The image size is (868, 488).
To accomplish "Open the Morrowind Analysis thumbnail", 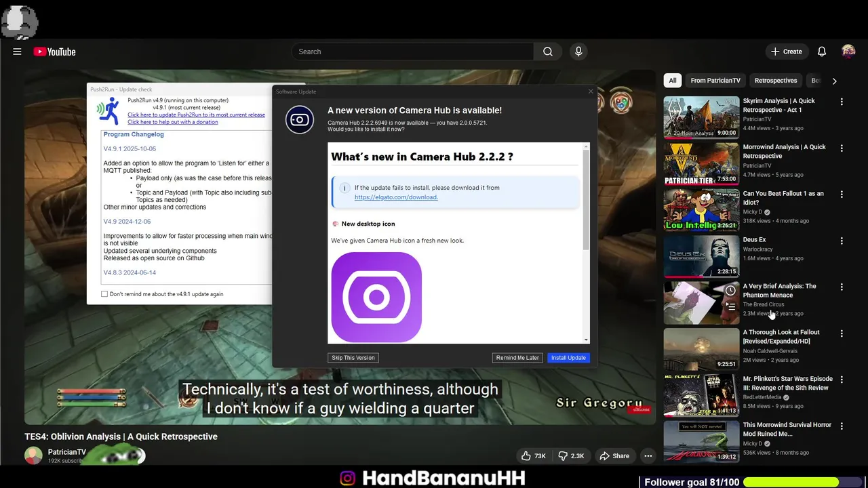I will (701, 163).
